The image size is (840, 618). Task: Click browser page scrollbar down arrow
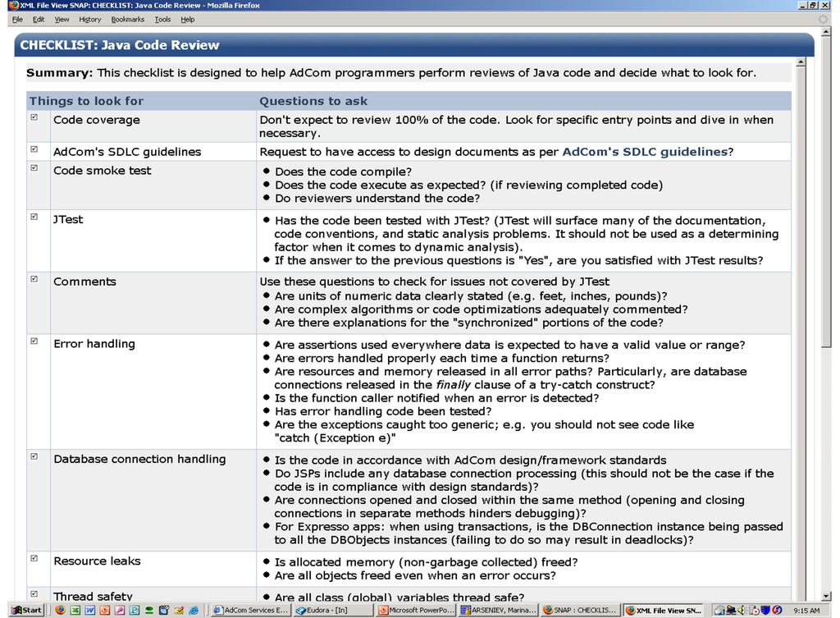point(827,596)
